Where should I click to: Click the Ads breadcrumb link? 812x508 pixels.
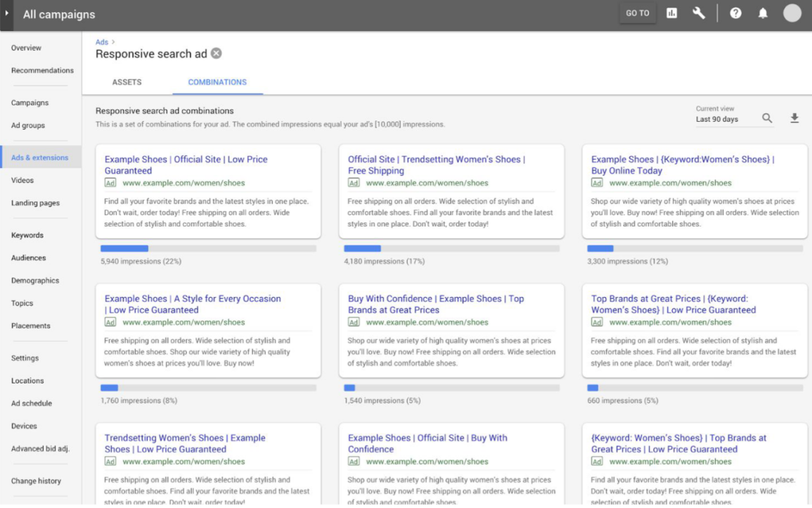click(x=102, y=42)
